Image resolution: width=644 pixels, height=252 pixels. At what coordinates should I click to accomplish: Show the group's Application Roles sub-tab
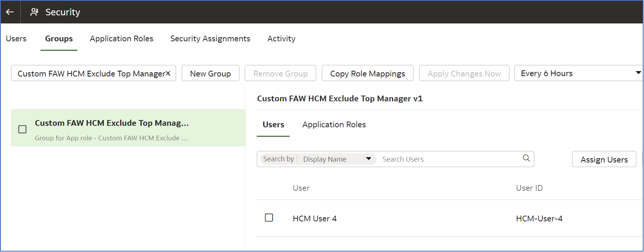(334, 125)
